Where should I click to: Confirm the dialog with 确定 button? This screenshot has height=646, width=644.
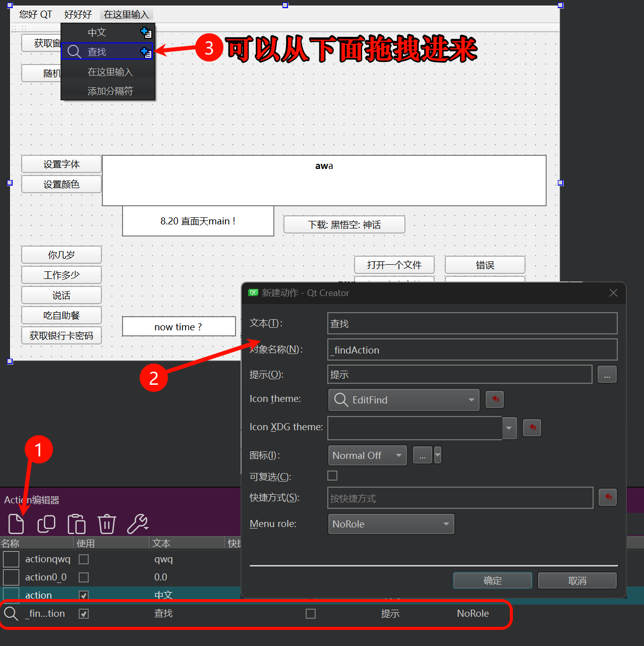492,580
